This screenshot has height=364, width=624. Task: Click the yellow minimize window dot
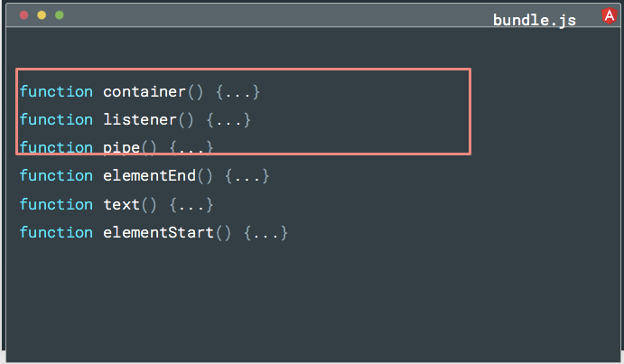coord(42,15)
